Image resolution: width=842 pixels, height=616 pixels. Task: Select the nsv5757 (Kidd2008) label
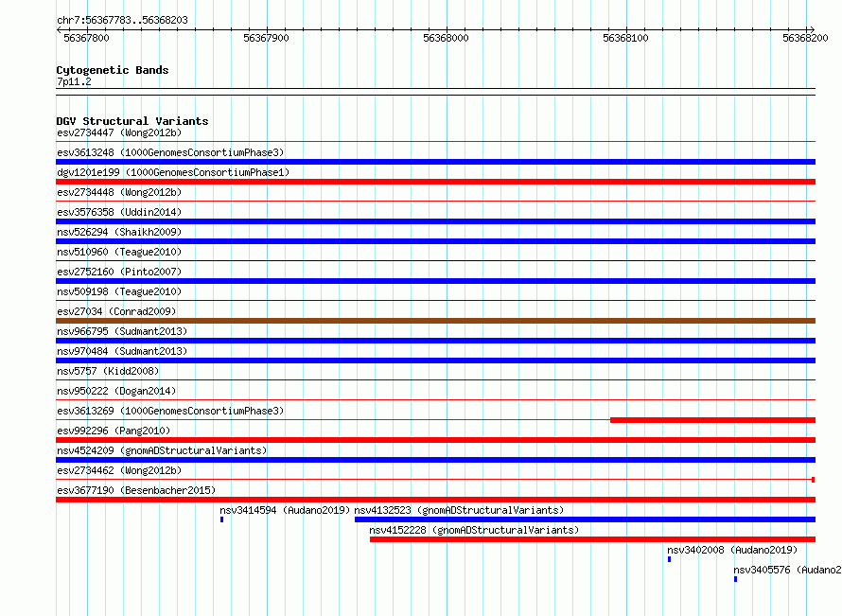tap(108, 371)
